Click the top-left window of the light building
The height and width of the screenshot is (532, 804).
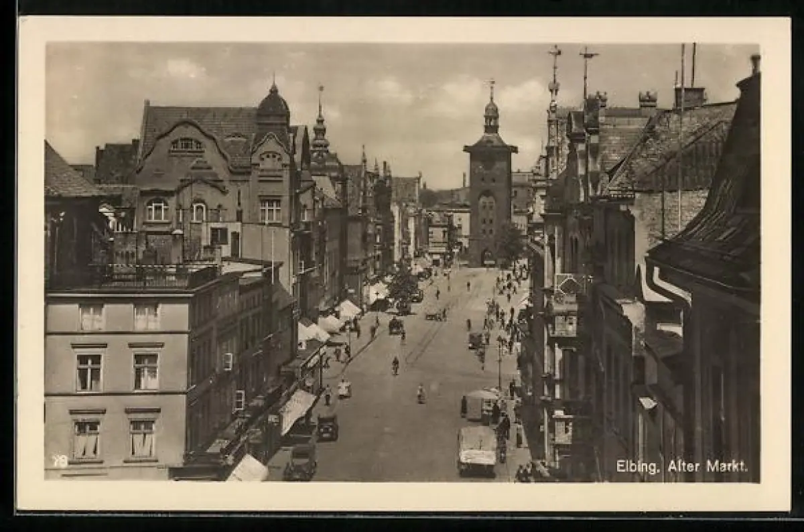pos(92,317)
